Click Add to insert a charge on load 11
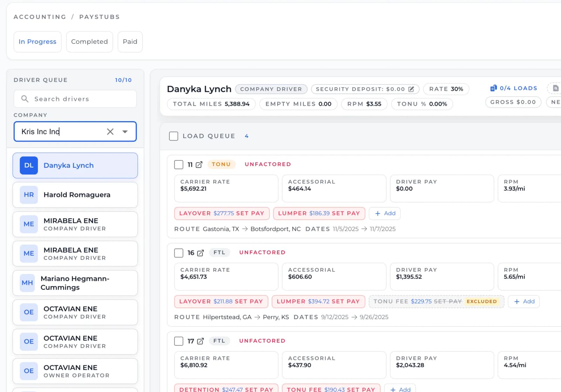The height and width of the screenshot is (392, 561). coord(385,213)
